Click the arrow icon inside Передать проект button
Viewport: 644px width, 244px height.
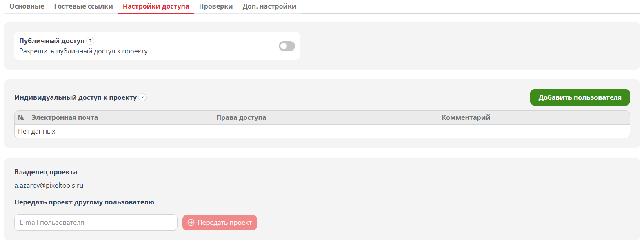pos(191,222)
